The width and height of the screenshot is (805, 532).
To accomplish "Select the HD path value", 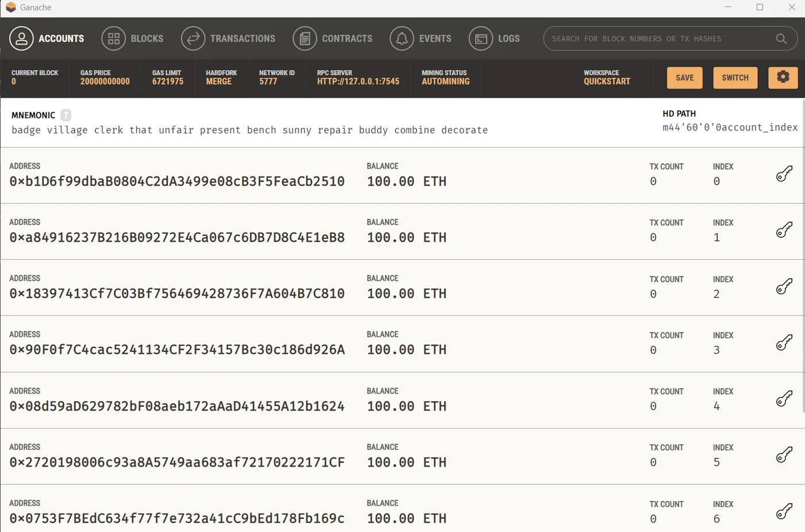I will tap(730, 128).
